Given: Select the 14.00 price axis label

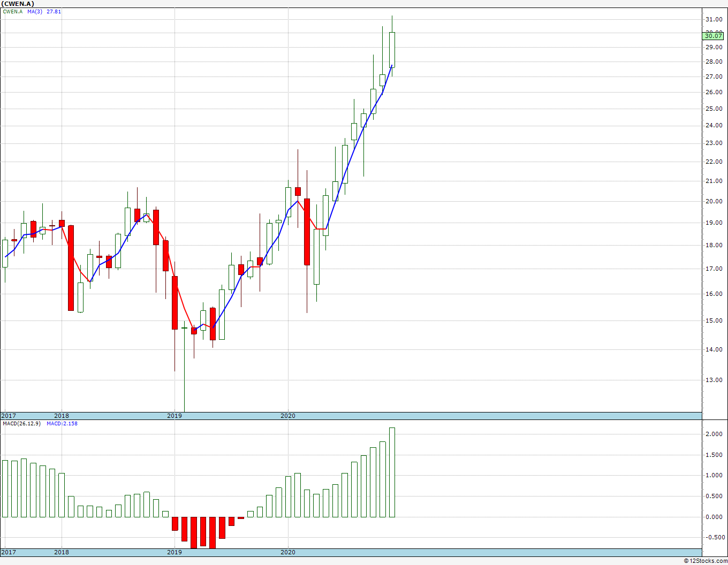Looking at the screenshot, I should [x=713, y=350].
